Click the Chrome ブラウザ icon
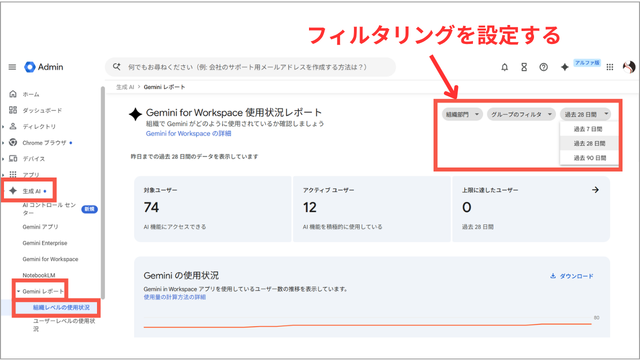The width and height of the screenshot is (640, 360). pos(13,142)
